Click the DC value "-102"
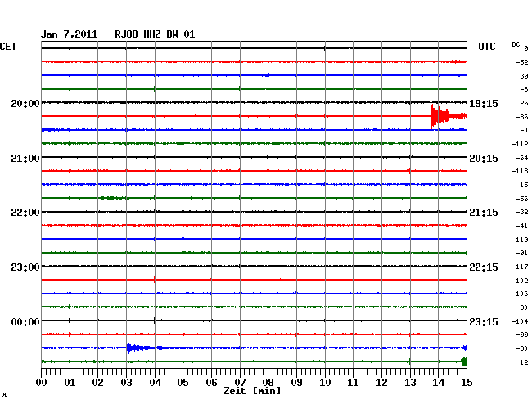The height and width of the screenshot is (404, 532). [x=520, y=281]
